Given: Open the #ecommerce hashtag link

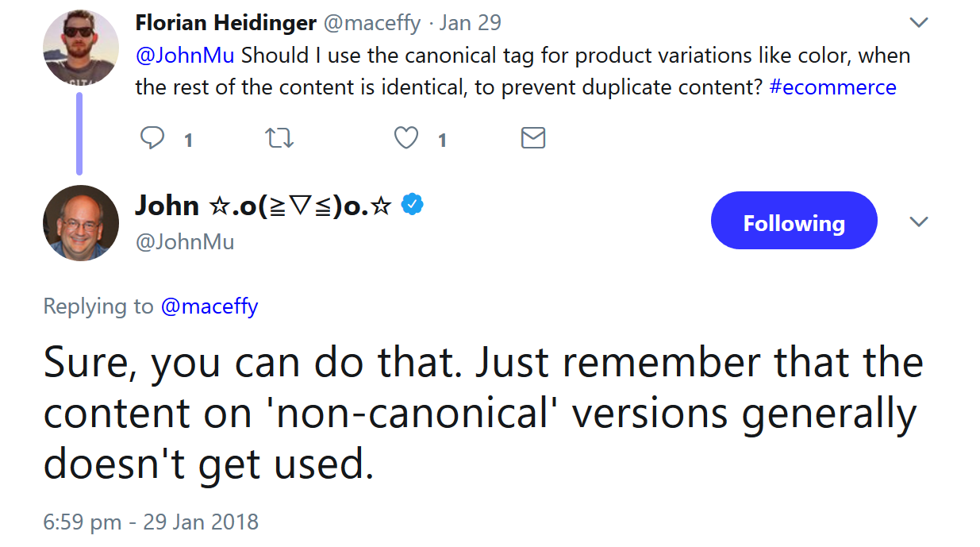Looking at the screenshot, I should coord(833,87).
